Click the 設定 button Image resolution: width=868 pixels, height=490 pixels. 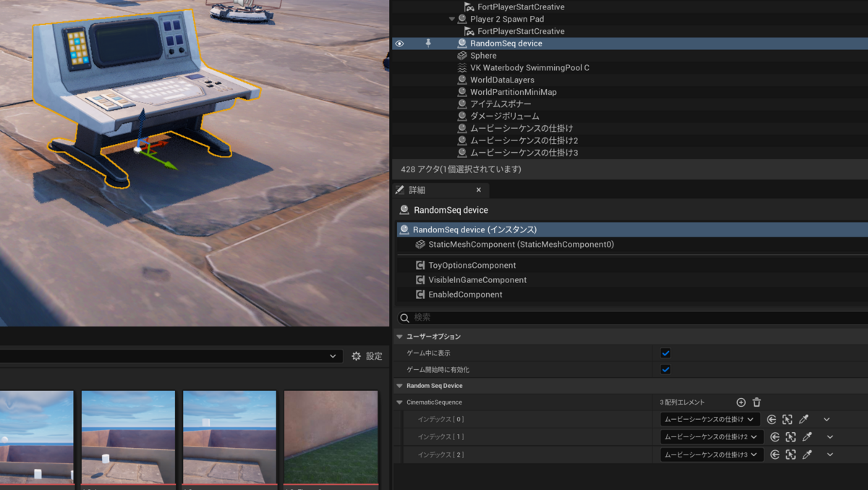[367, 355]
